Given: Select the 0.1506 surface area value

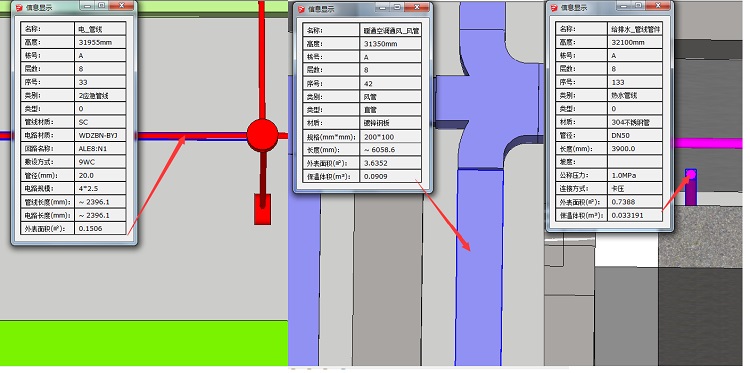Looking at the screenshot, I should point(100,228).
